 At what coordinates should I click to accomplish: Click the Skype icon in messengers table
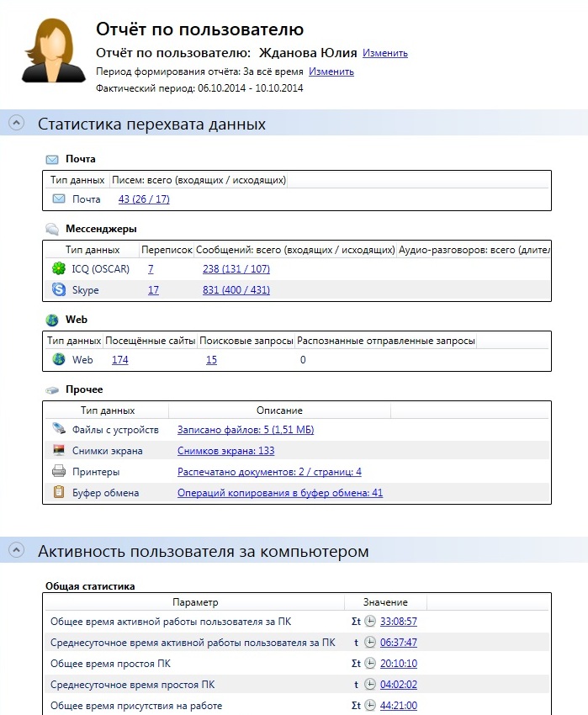tap(59, 290)
